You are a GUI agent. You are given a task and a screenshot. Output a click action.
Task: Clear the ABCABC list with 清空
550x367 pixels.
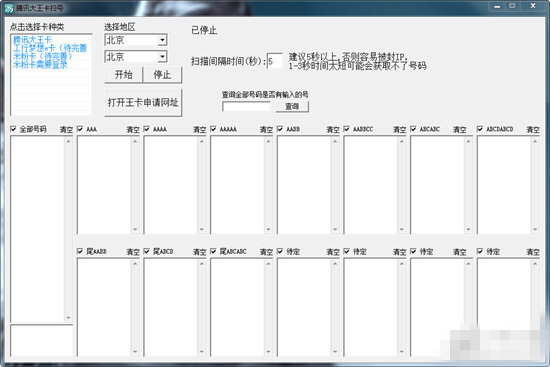point(460,129)
